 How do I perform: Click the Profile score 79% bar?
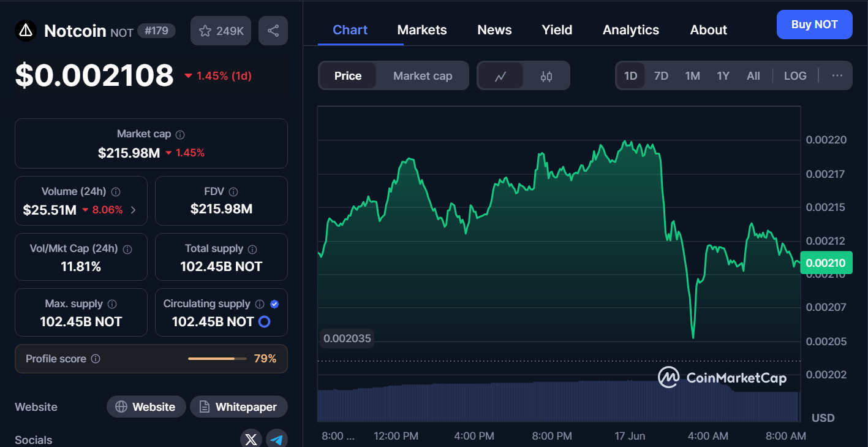coord(217,359)
